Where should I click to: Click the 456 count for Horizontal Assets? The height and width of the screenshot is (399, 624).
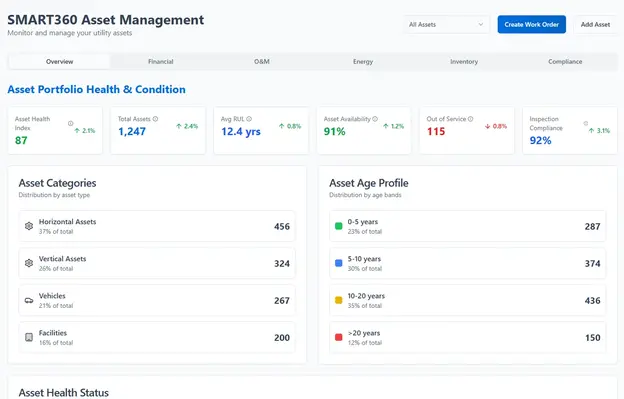click(282, 226)
